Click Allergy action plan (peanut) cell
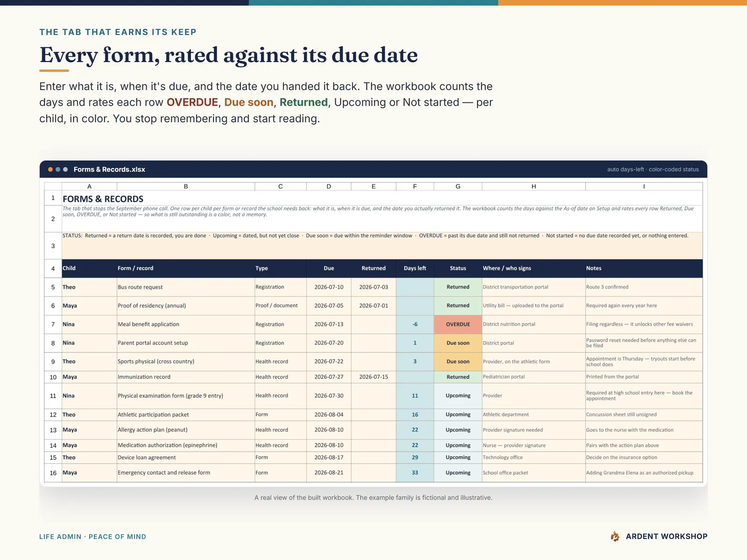This screenshot has width=747, height=560. (186, 430)
